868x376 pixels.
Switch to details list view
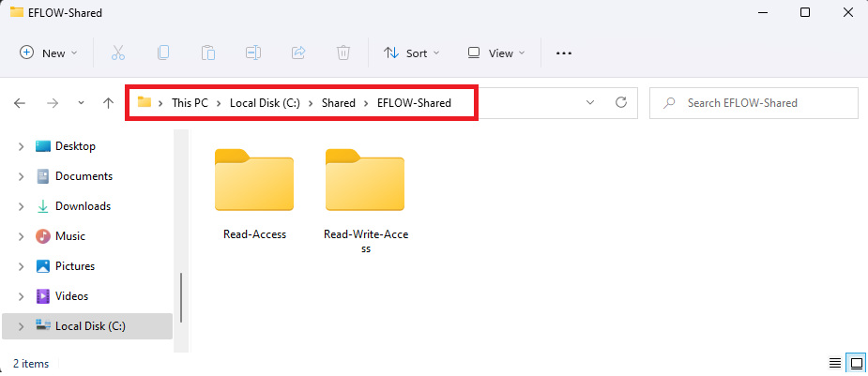pyautogui.click(x=835, y=363)
